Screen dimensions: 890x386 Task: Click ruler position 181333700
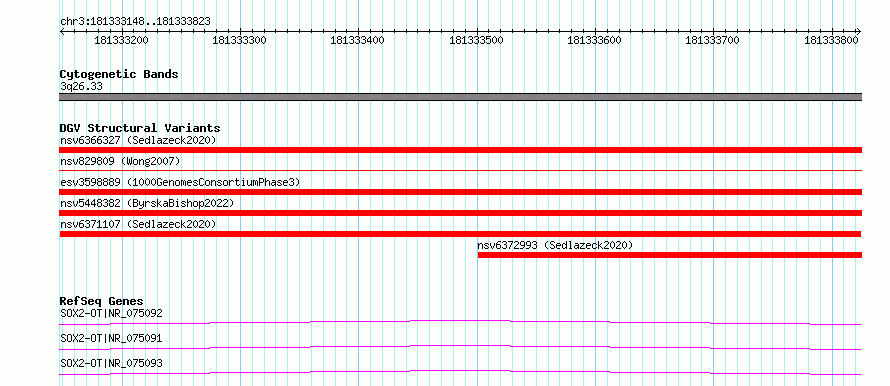[713, 41]
